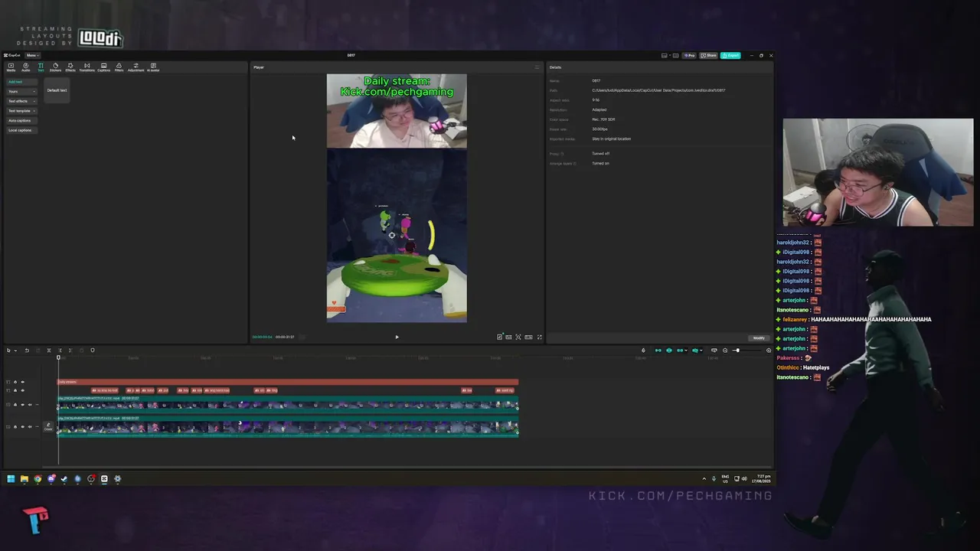Click the player zoom scan icon

[518, 337]
